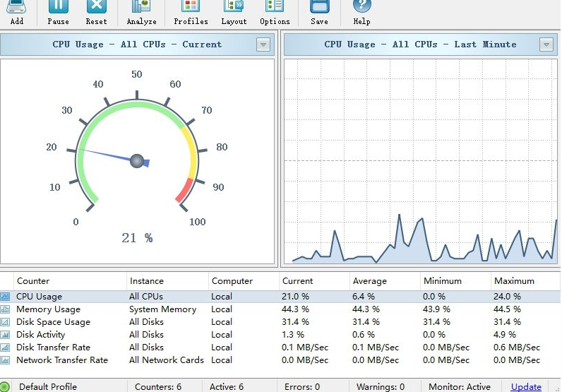This screenshot has width=562, height=392.
Task: Open the Profiles toolbar icon
Action: click(191, 11)
